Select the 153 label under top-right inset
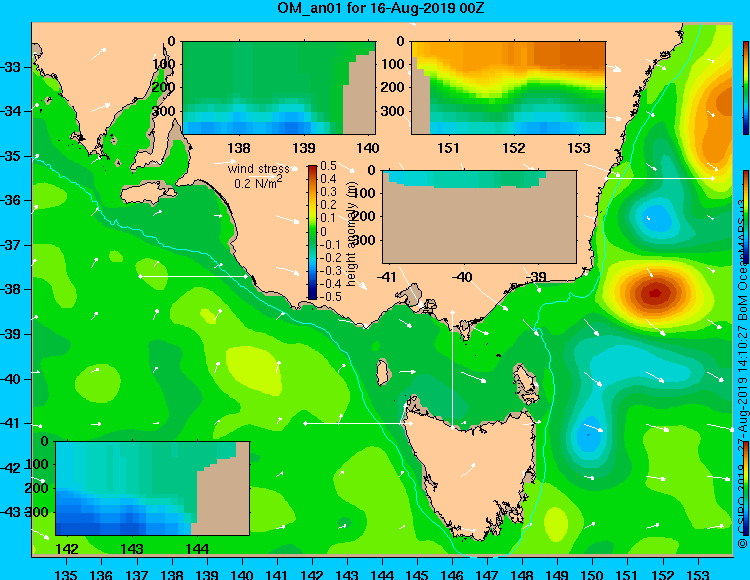The height and width of the screenshot is (580, 750). (x=579, y=148)
